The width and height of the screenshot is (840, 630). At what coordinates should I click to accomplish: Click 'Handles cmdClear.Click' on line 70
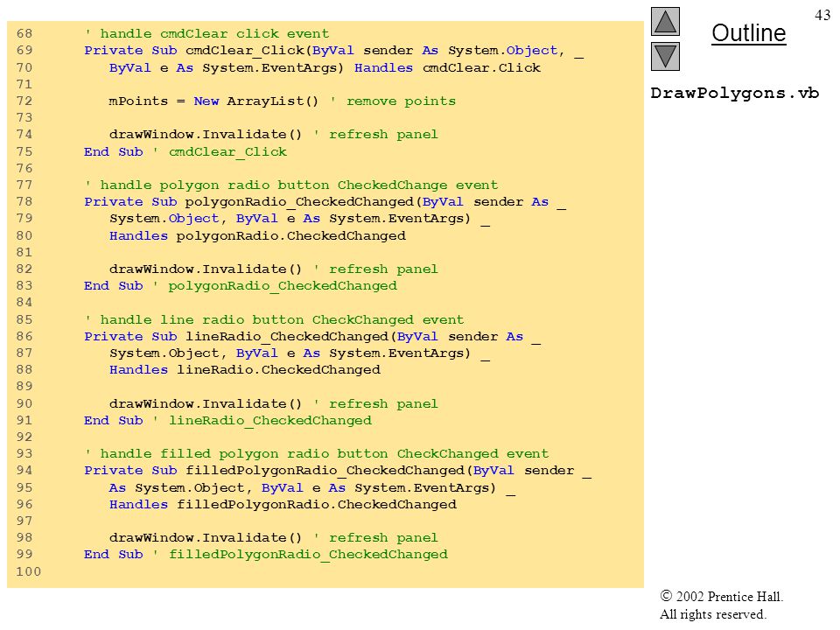pyautogui.click(x=447, y=68)
